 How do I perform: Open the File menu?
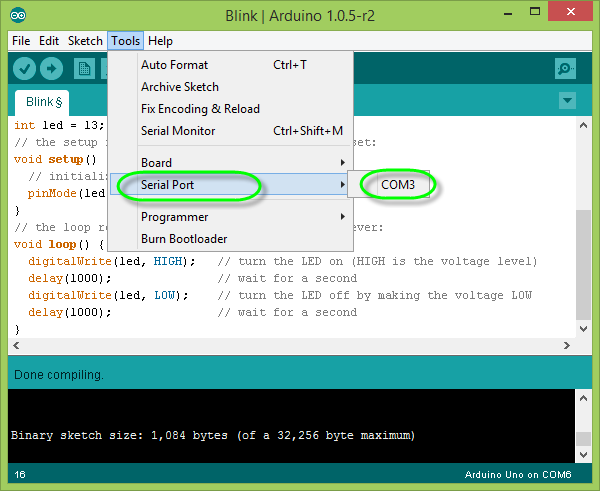coord(21,41)
